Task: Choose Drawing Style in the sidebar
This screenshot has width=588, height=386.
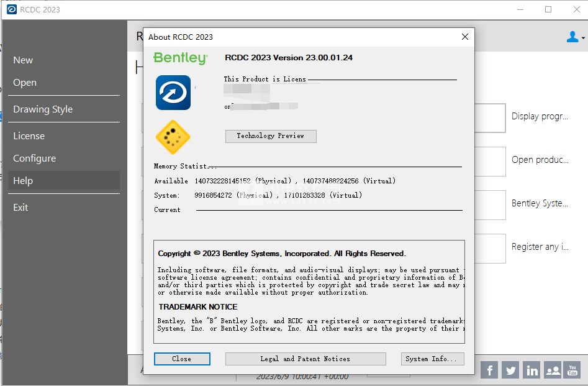Action: tap(64, 109)
